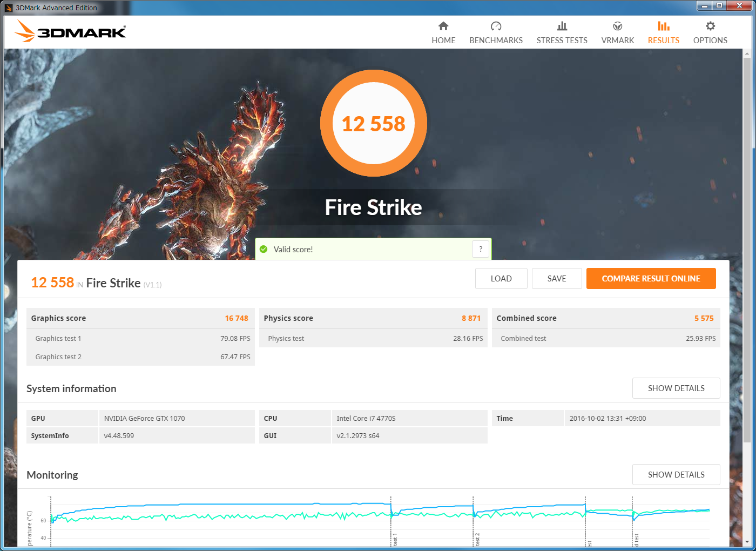This screenshot has height=551, width=756.
Task: Click the GPU value NVIDIA GeForce GTX 1070
Action: pos(144,419)
